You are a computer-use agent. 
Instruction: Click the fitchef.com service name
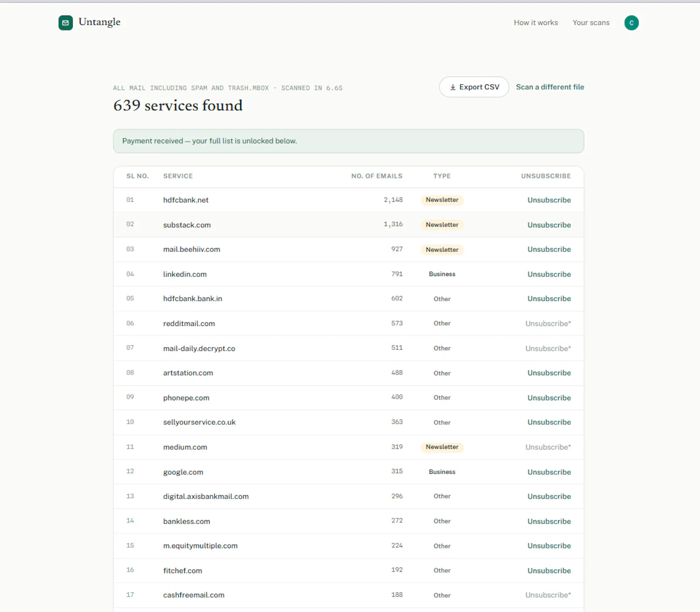click(182, 571)
